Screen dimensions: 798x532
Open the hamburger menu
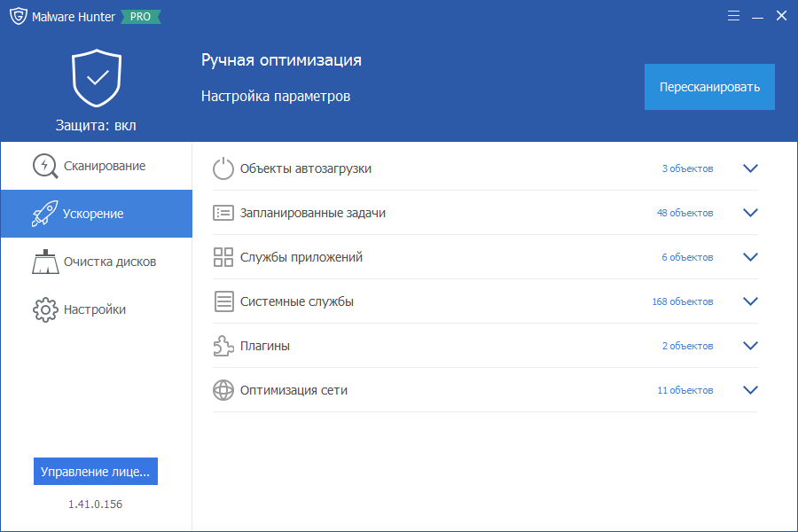coord(733,15)
